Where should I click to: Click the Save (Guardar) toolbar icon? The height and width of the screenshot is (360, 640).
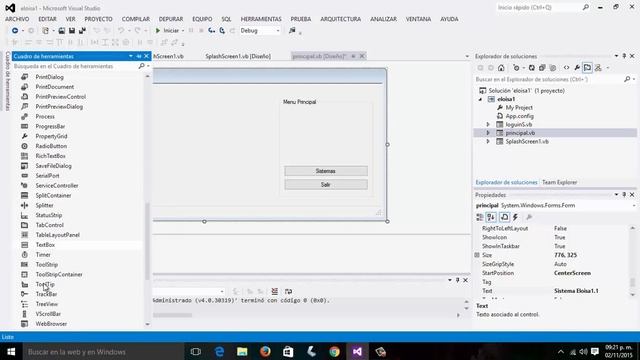[72, 31]
